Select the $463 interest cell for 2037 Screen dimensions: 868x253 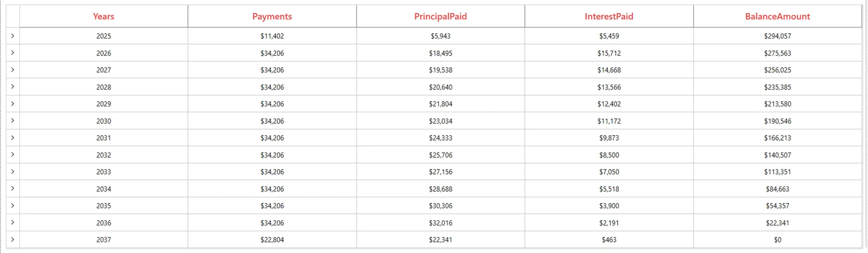[x=608, y=239]
